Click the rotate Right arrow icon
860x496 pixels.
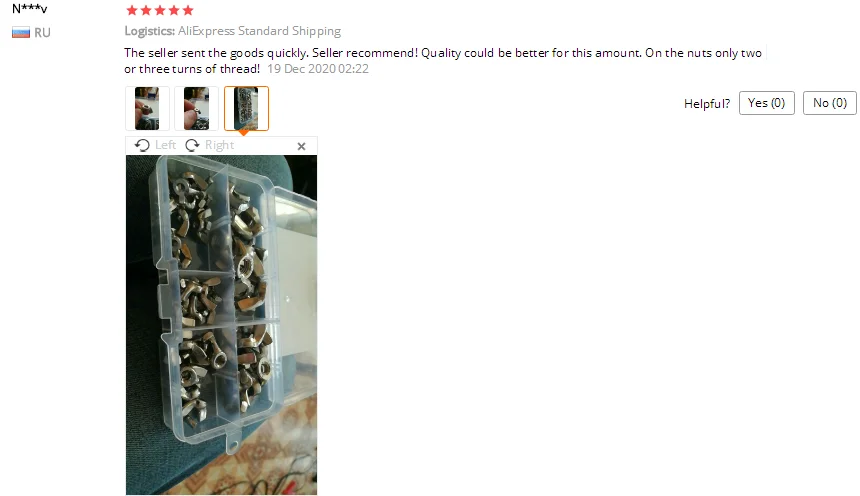192,145
